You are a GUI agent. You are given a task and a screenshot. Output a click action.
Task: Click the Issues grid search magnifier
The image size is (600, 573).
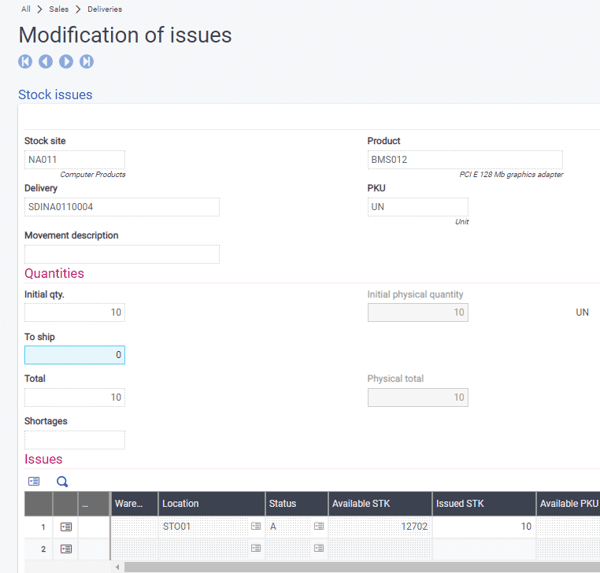[62, 481]
